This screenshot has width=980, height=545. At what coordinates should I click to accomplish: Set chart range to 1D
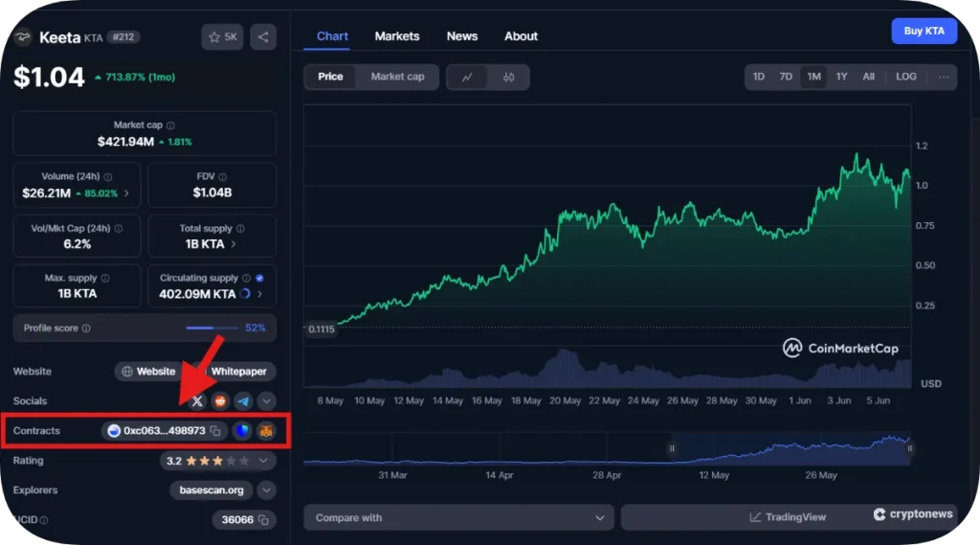(x=759, y=77)
